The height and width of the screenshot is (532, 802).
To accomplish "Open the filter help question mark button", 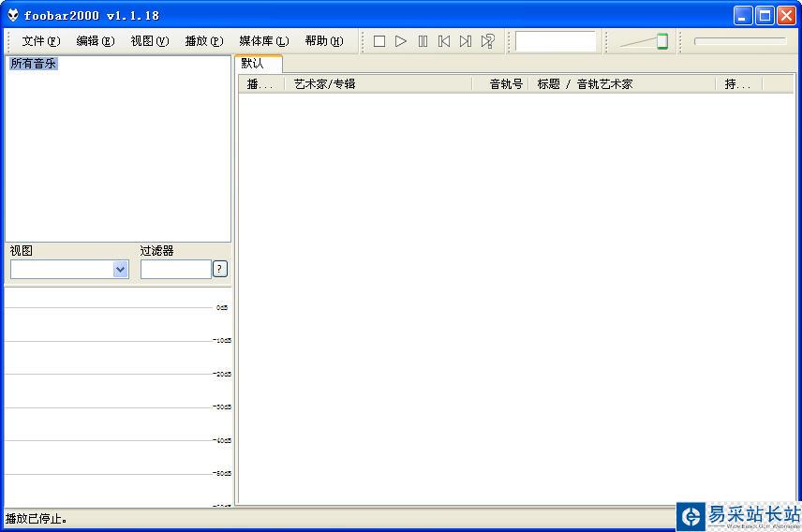I will (220, 269).
